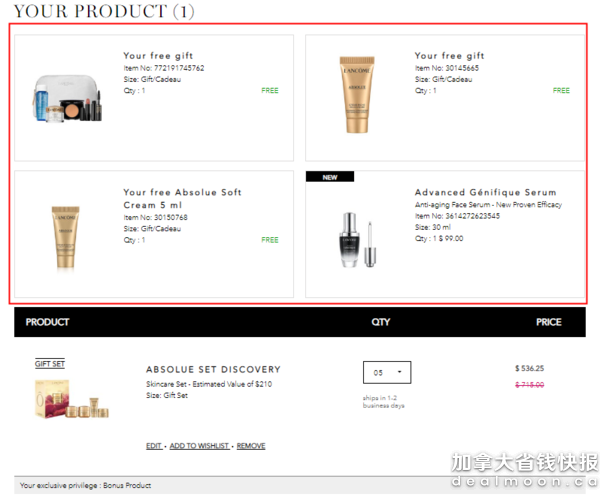Click the NEW badge on the serum card
600x500 pixels.
(330, 177)
